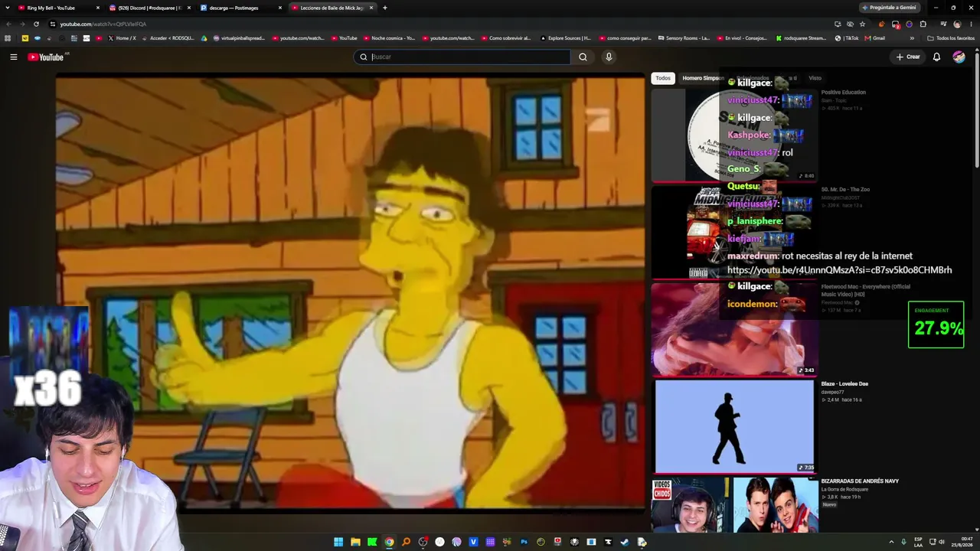This screenshot has height=551, width=980.
Task: Open the YouTube guide hamburger menu
Action: click(13, 57)
